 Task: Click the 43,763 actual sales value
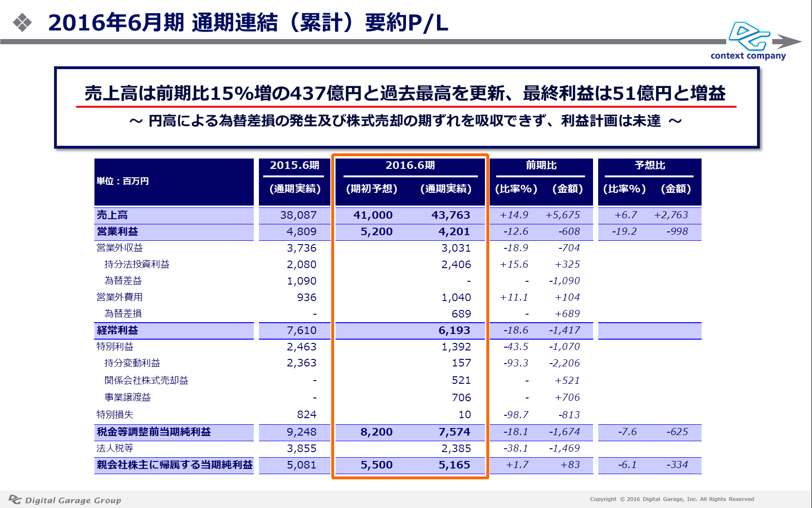451,215
